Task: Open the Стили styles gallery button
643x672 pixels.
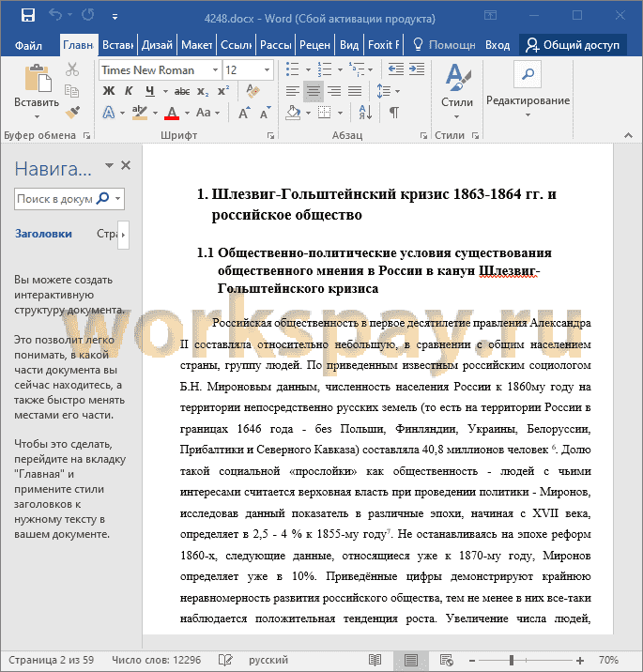Action: click(457, 91)
